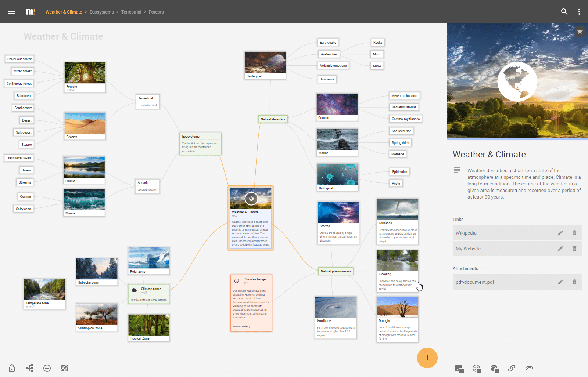The height and width of the screenshot is (377, 588).
Task: Delete the pdf-document.pdf attachment
Action: 574,282
